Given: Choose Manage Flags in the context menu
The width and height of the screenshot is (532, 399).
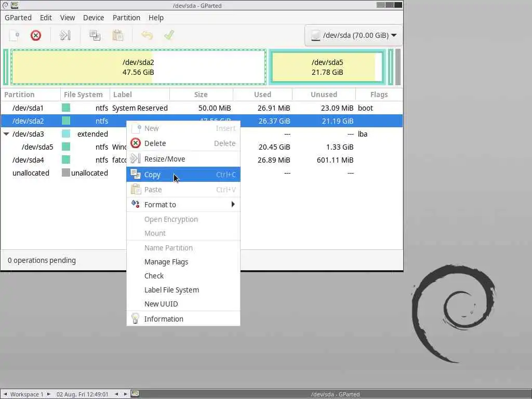Looking at the screenshot, I should 183,262.
